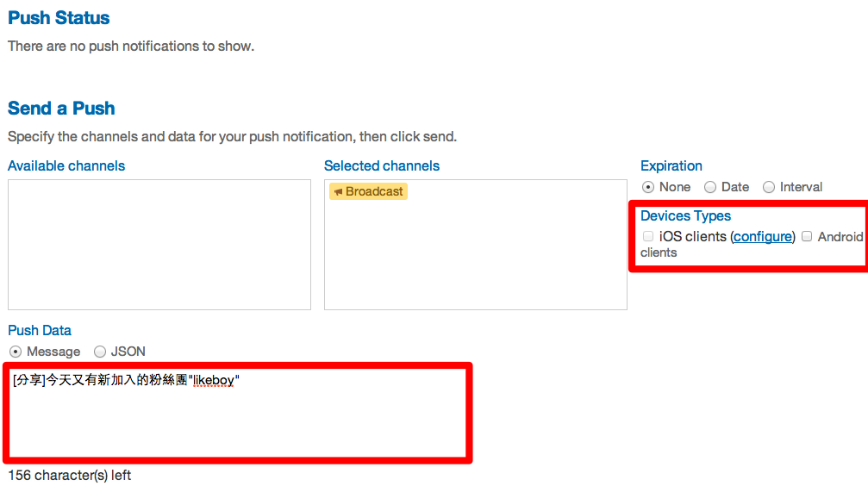Click the characters left counter text

pos(69,476)
